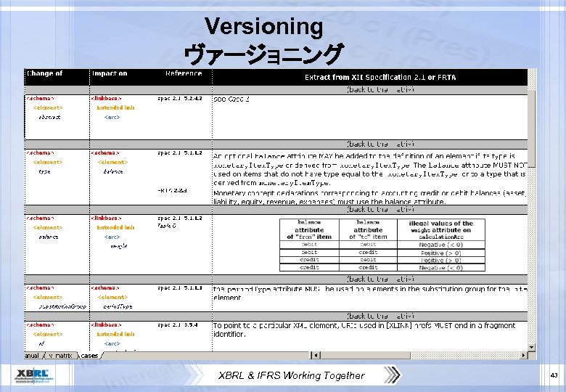Click the 'spec 2.1 3.5.4' reference
The width and height of the screenshot is (566, 392).
point(178,325)
